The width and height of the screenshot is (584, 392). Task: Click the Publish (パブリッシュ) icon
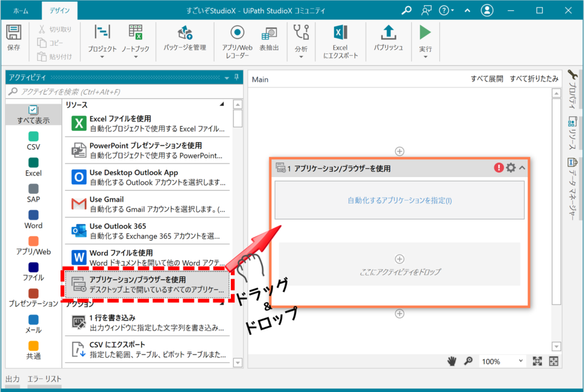pyautogui.click(x=388, y=32)
